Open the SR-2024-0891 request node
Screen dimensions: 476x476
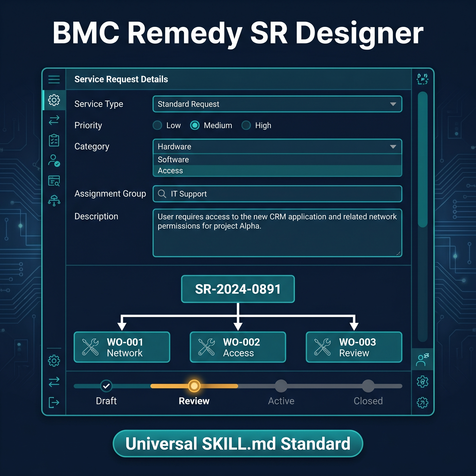point(238,289)
